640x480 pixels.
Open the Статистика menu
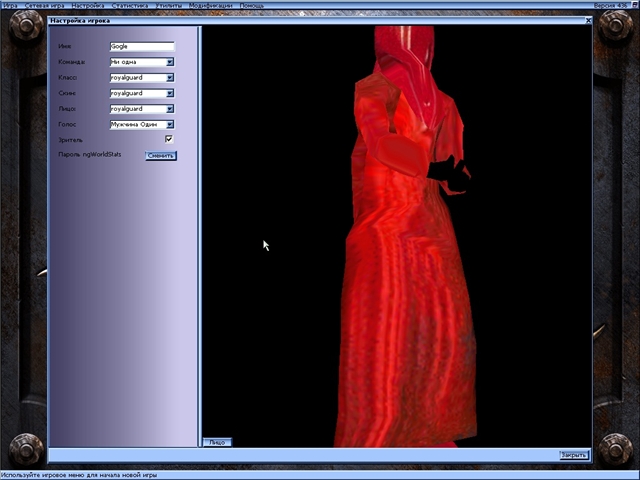130,5
